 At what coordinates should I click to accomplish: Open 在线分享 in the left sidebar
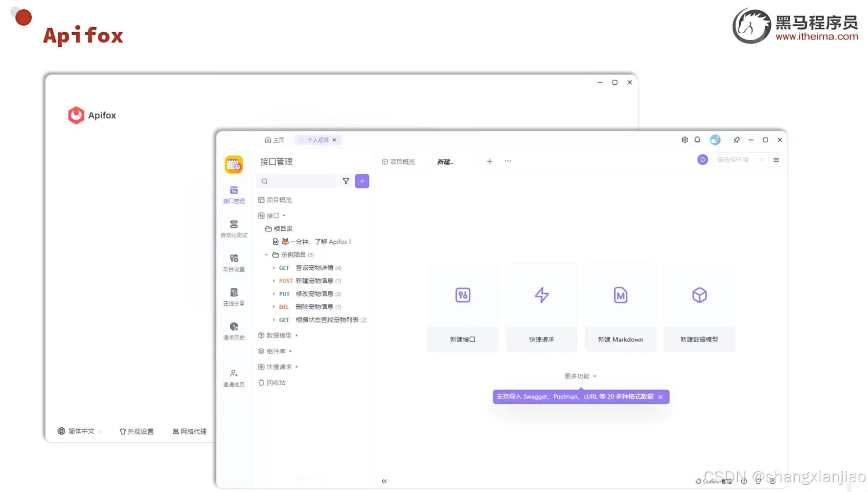pyautogui.click(x=234, y=297)
